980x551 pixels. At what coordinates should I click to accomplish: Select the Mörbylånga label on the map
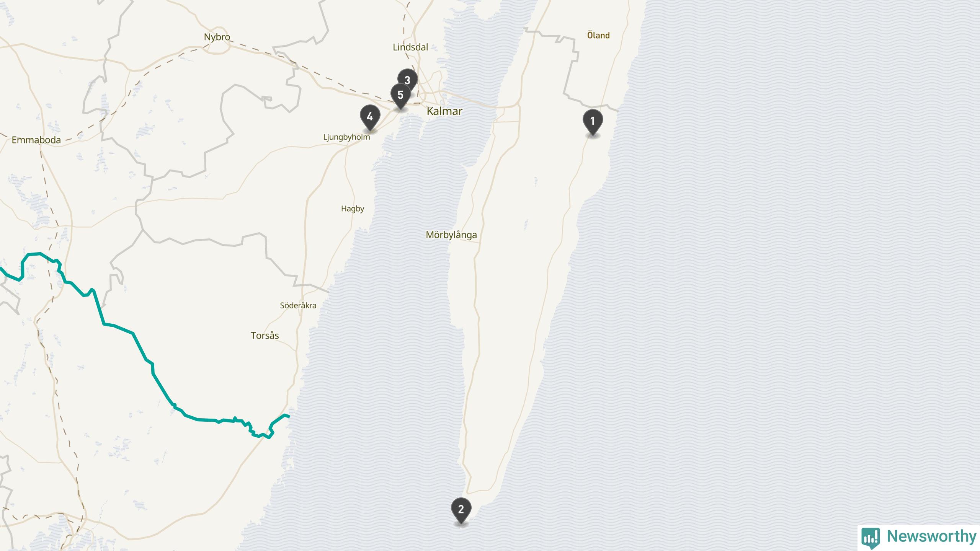451,235
